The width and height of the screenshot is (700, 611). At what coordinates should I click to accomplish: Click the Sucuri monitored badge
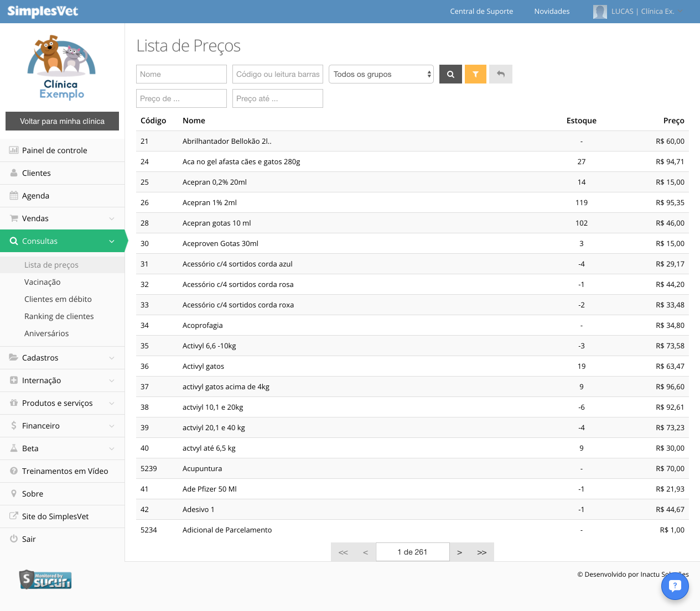(x=45, y=579)
